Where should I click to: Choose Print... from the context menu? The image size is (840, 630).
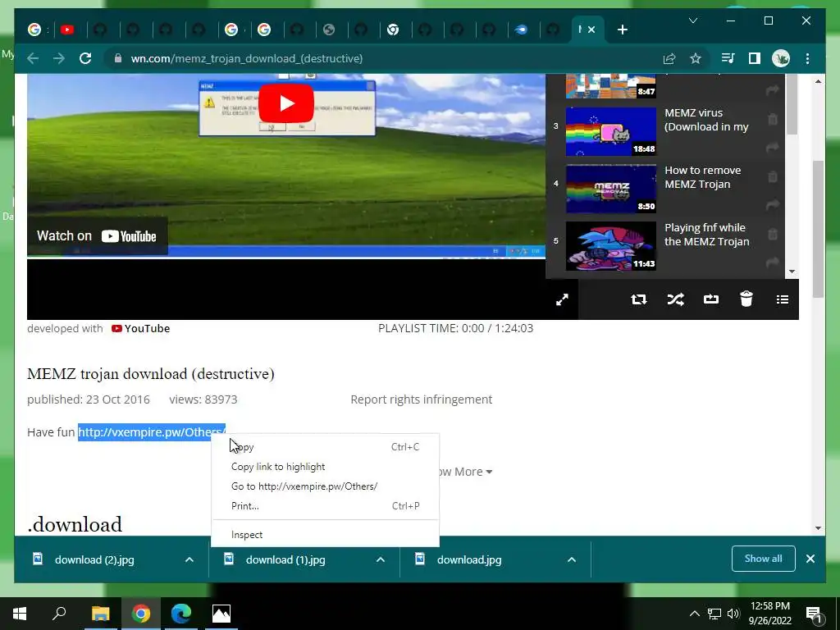pos(325,505)
